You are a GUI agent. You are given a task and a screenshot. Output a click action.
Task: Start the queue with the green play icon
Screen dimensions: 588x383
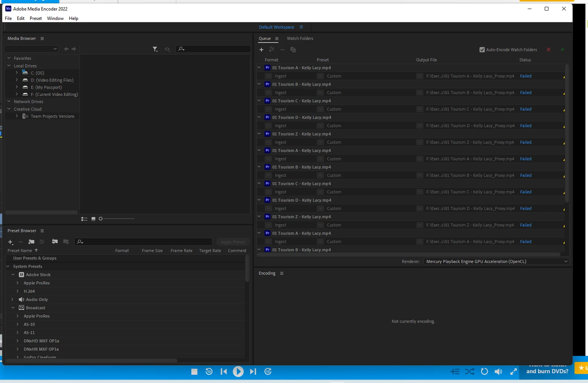coord(563,50)
